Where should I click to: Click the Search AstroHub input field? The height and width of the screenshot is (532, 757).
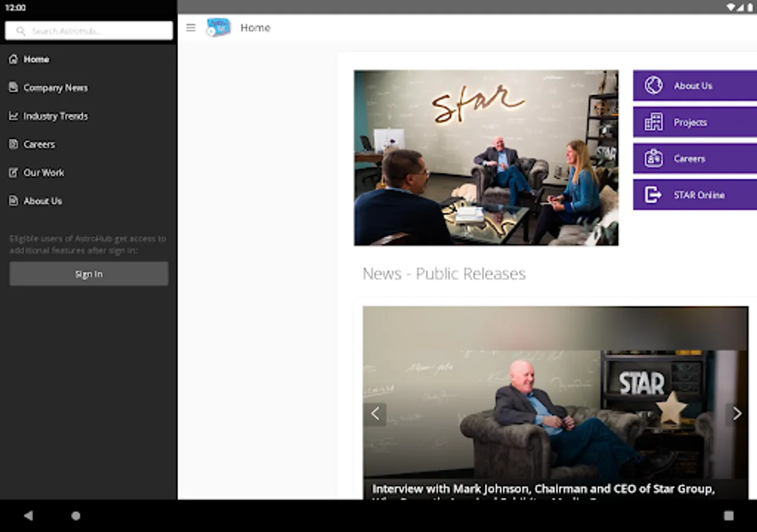coord(89,31)
